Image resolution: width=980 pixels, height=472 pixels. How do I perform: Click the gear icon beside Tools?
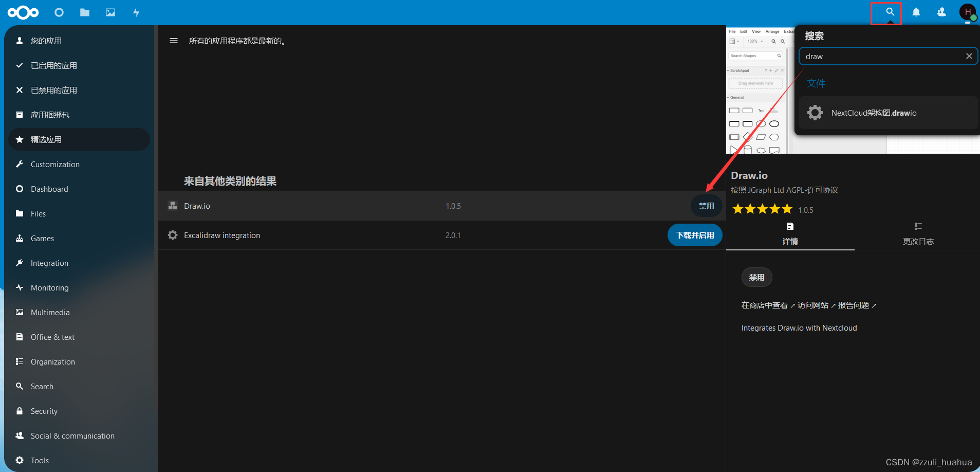point(20,460)
